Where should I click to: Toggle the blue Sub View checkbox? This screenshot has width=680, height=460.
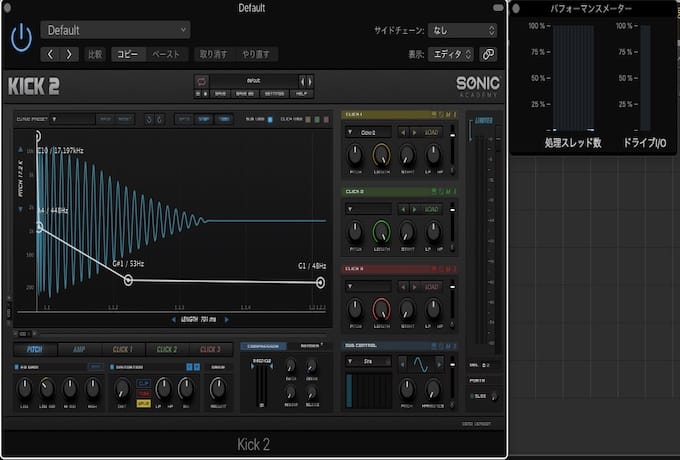[x=270, y=119]
